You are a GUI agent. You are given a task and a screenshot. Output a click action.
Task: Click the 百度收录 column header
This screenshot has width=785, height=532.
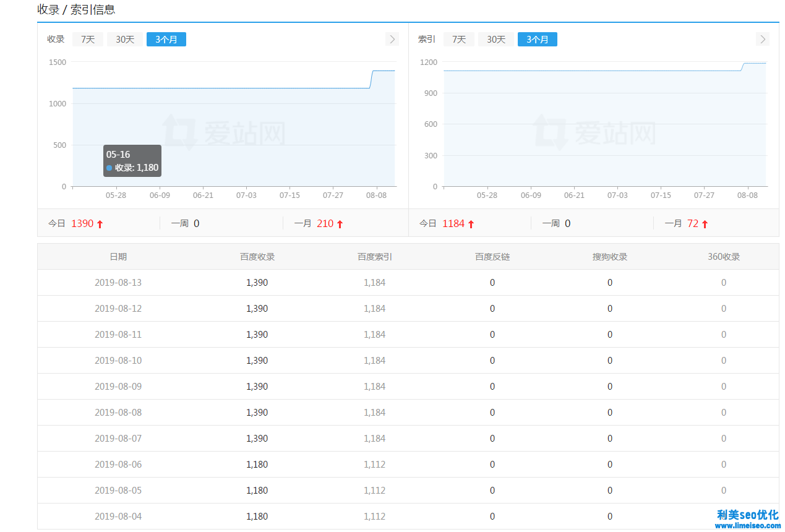point(257,257)
